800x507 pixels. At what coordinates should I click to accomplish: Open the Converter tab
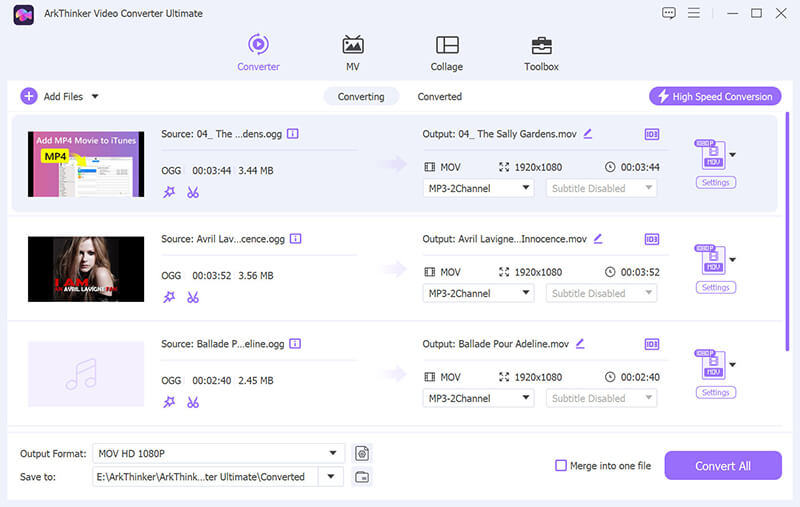[x=258, y=53]
